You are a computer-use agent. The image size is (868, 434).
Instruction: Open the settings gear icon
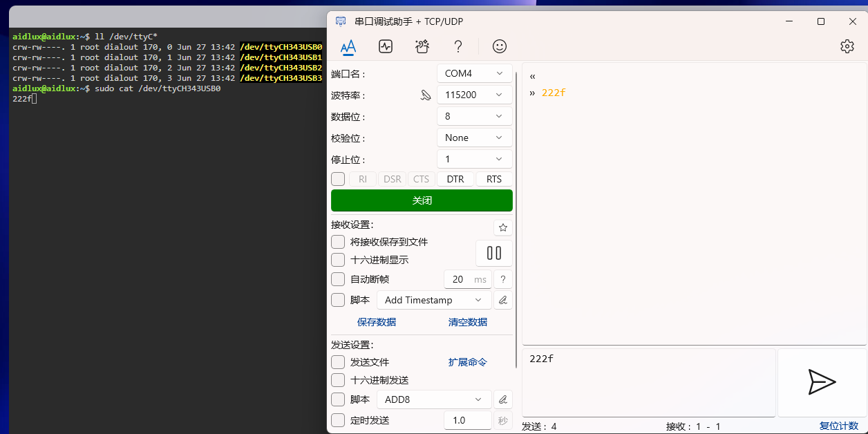(847, 46)
